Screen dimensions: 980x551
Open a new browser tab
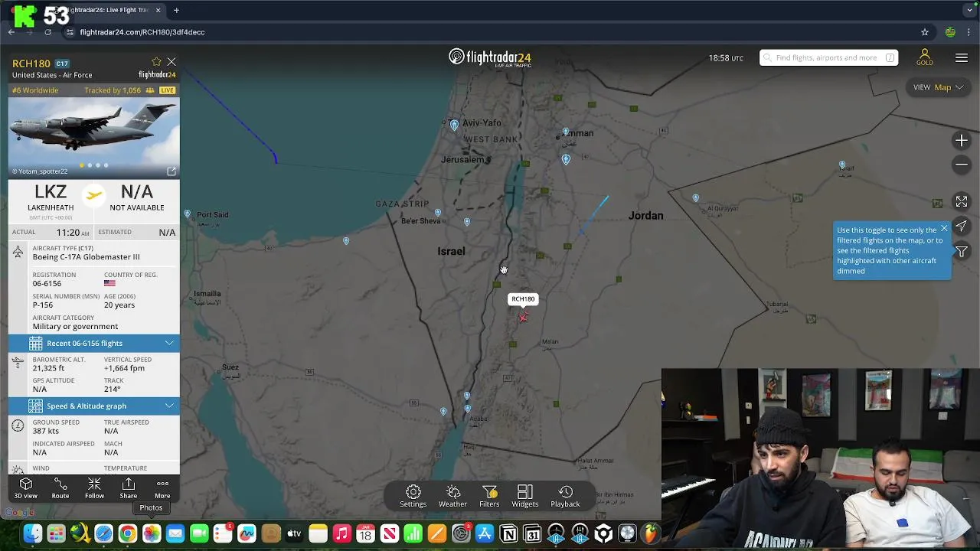click(176, 10)
